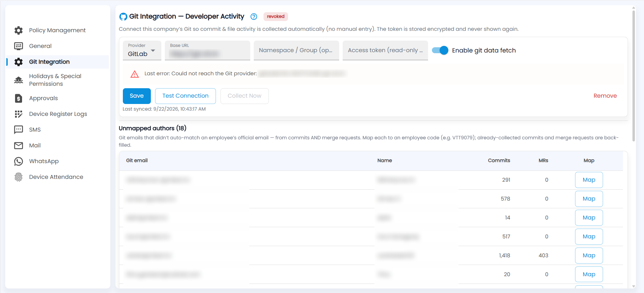Click the Device Register Logs icon
Screen dimensions: 644x293
pos(19,114)
